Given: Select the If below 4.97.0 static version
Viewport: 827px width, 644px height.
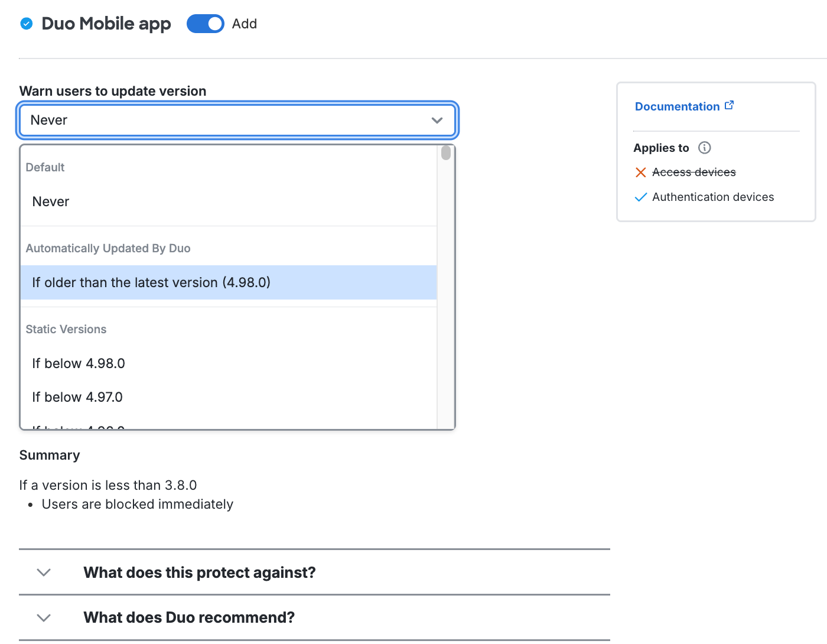Looking at the screenshot, I should pos(77,397).
